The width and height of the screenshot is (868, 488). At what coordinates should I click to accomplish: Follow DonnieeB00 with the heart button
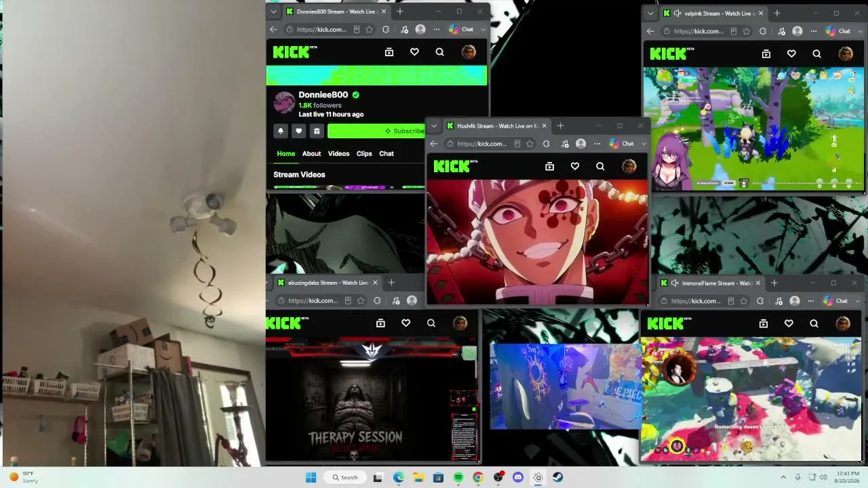[x=298, y=131]
